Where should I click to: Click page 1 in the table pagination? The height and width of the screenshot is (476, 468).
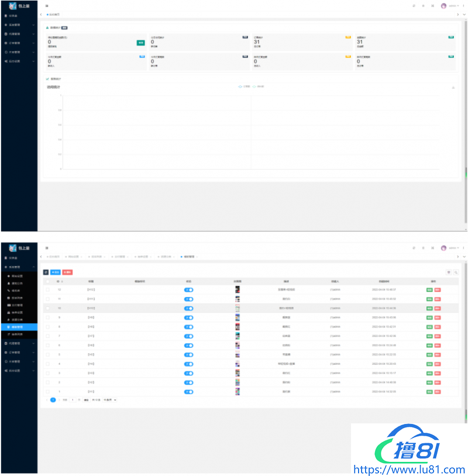coord(53,400)
